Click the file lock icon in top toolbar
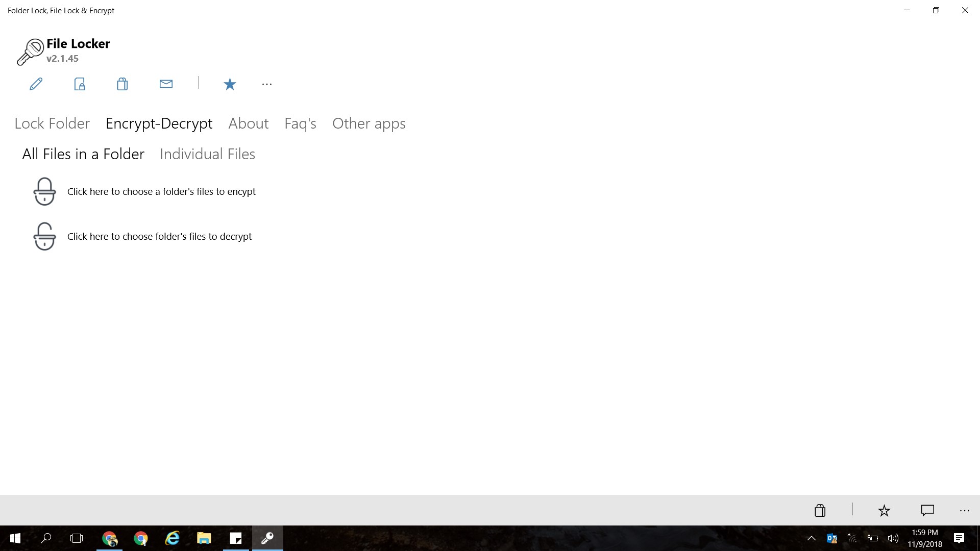The width and height of the screenshot is (980, 551). (80, 84)
